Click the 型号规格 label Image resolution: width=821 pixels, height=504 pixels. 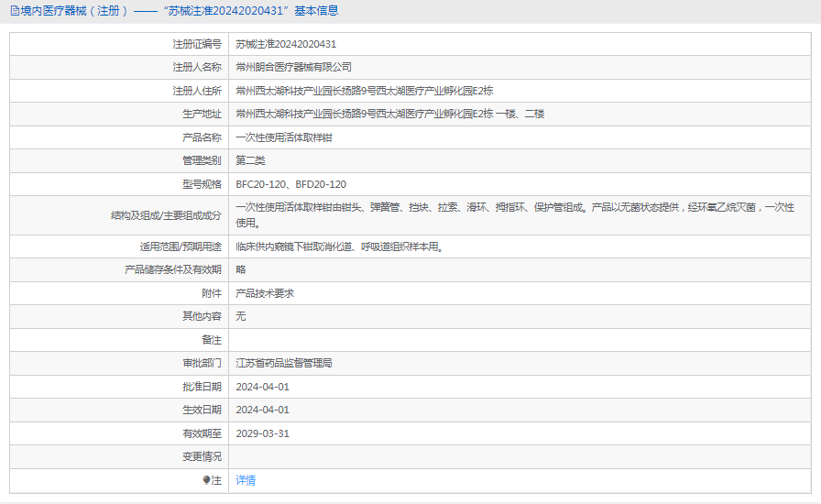pyautogui.click(x=202, y=184)
